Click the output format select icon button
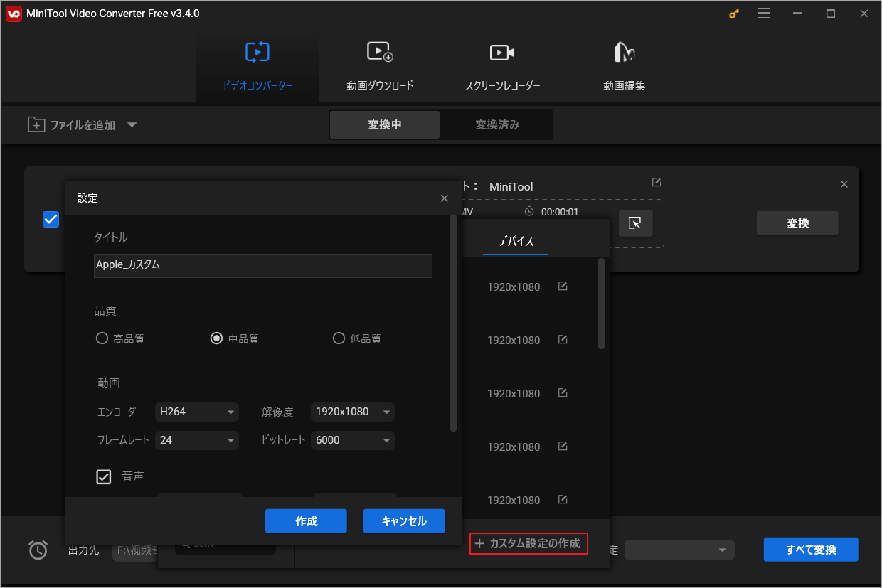This screenshot has width=882, height=588. (x=635, y=223)
